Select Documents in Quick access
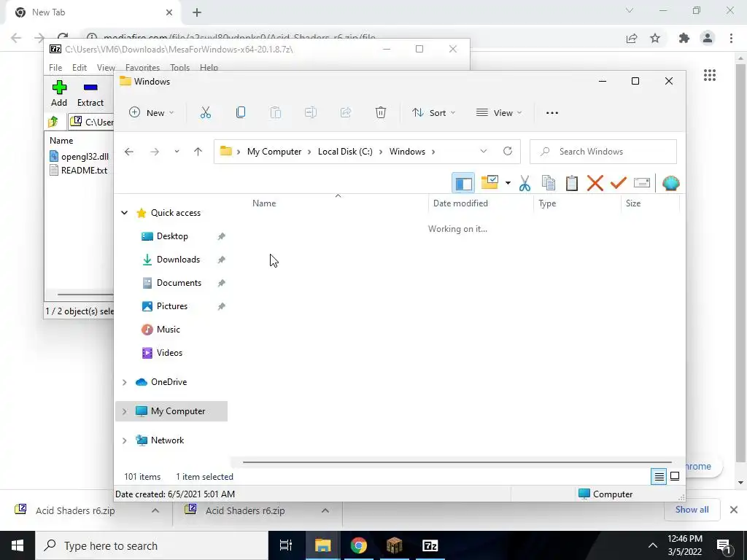Viewport: 747px width, 560px height. tap(179, 283)
